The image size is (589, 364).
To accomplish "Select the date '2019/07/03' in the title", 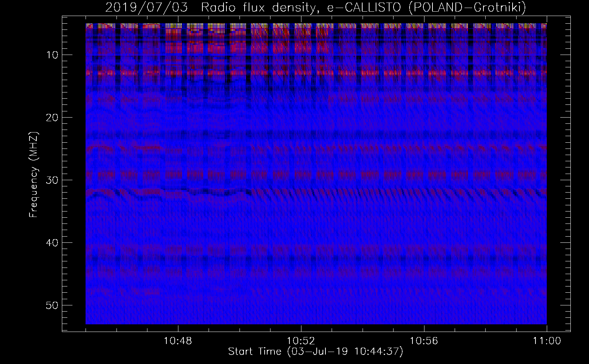I will [147, 8].
